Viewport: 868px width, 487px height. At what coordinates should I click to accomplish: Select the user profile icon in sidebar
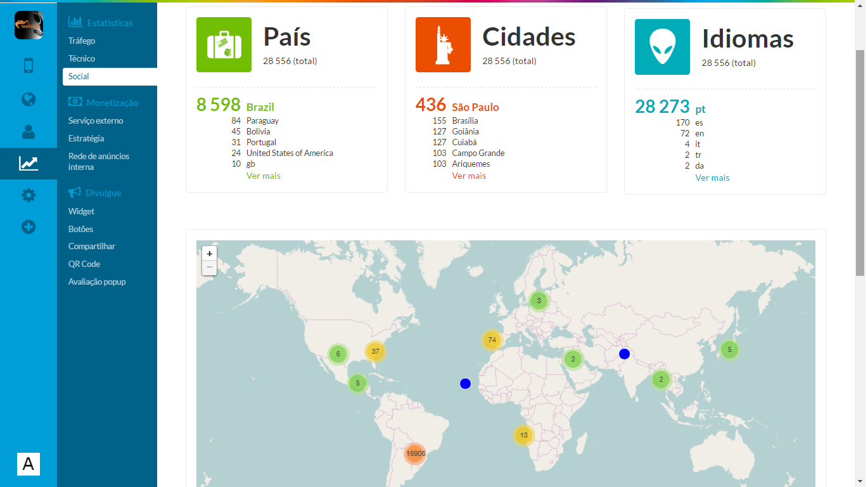point(29,132)
